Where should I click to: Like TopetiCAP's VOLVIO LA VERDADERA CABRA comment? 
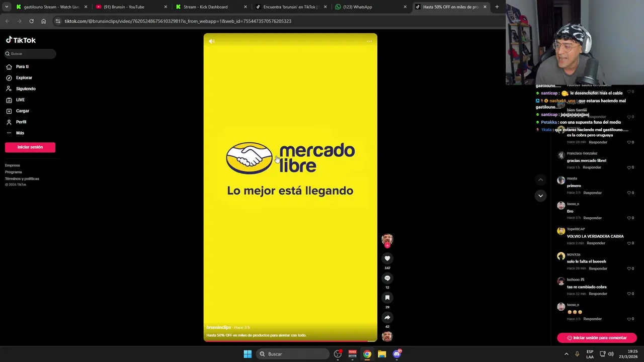629,243
